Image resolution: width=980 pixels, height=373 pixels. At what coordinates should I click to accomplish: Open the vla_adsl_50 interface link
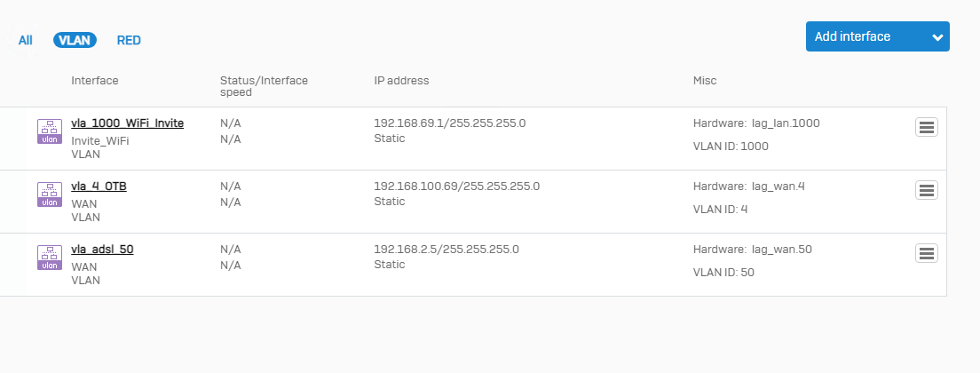point(102,250)
